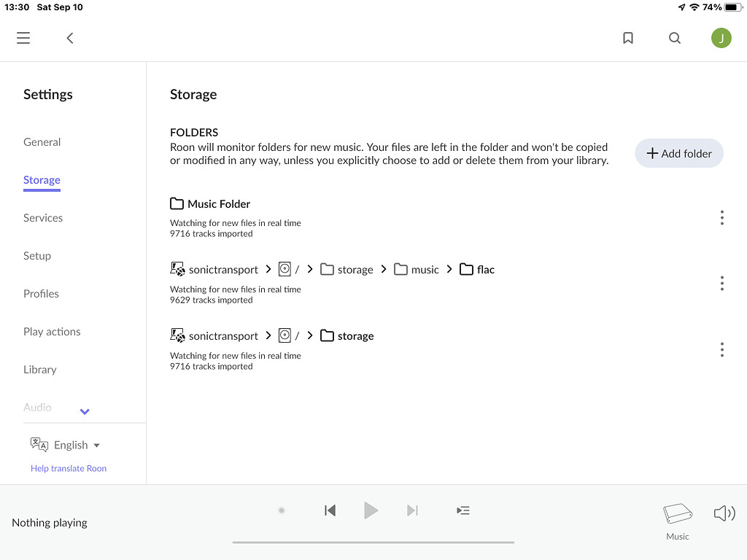Click the playback progress bar
This screenshot has height=560, width=747.
click(x=373, y=542)
